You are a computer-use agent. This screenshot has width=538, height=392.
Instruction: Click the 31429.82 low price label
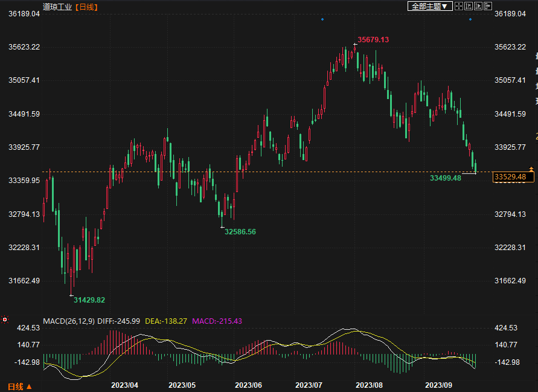89,300
